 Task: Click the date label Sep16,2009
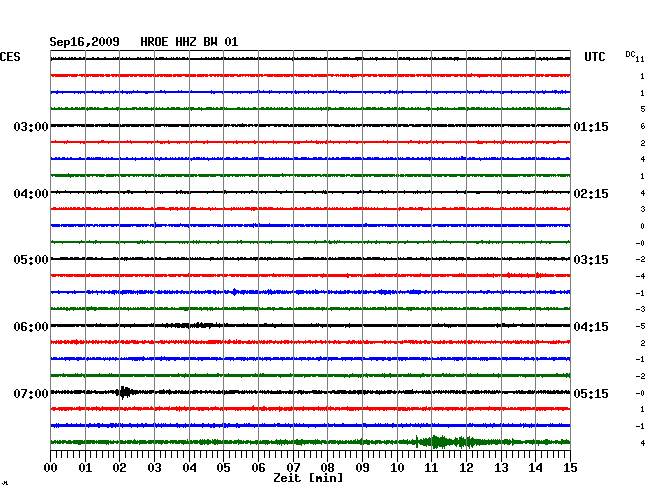click(x=84, y=42)
